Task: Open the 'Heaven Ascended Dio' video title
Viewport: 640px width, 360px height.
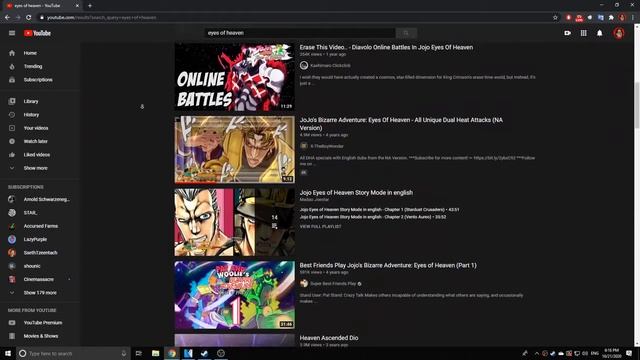Action: (329, 338)
